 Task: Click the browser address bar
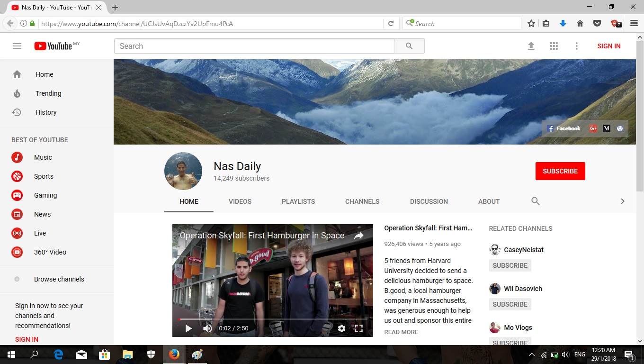click(x=211, y=23)
